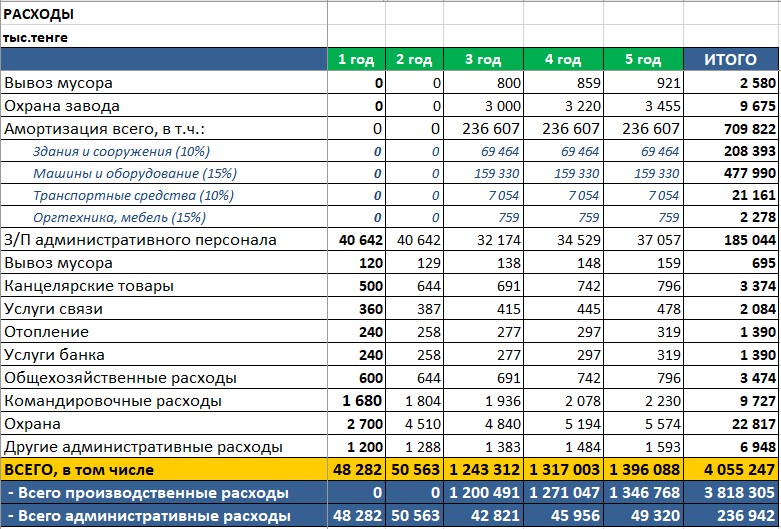Click the 'Канцелярские товары' row label

point(88,287)
